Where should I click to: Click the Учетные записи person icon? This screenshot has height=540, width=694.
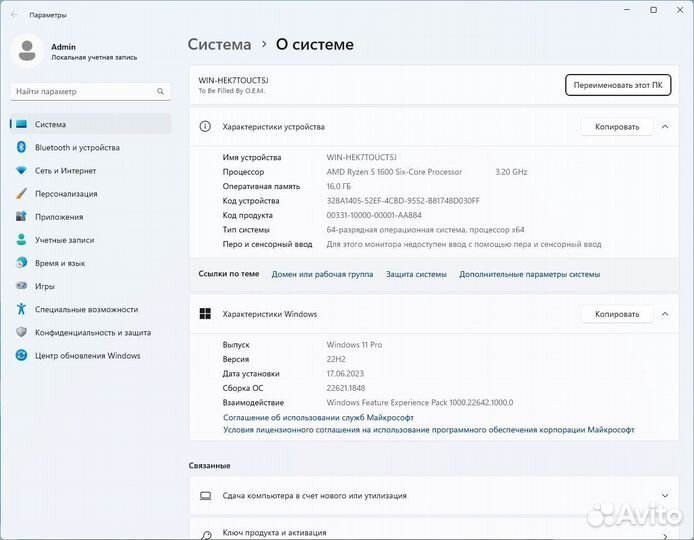pos(21,239)
